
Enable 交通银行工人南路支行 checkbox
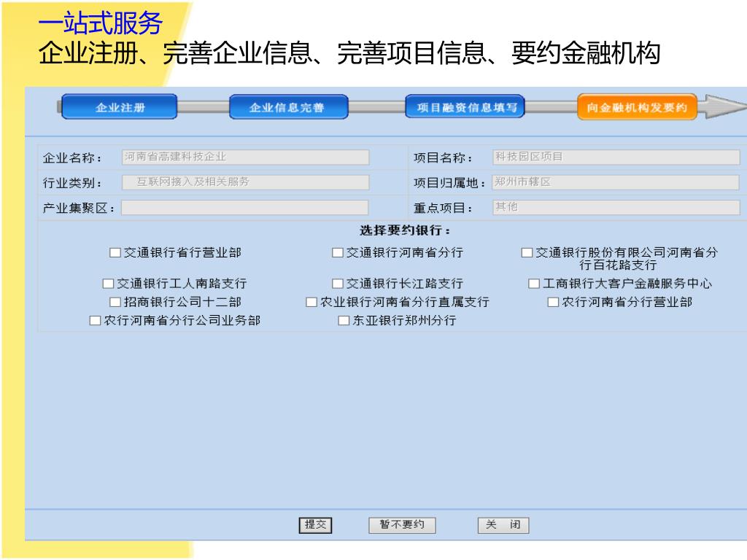pos(108,284)
